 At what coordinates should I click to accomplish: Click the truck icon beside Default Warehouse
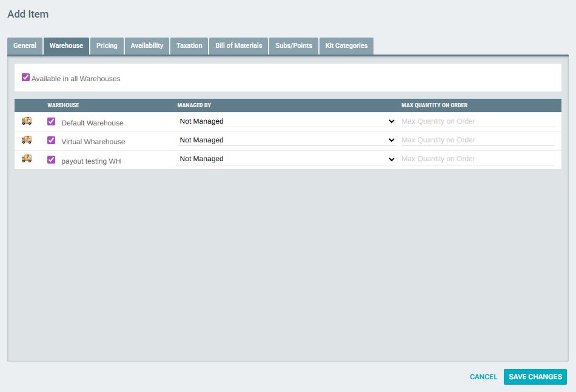click(27, 121)
